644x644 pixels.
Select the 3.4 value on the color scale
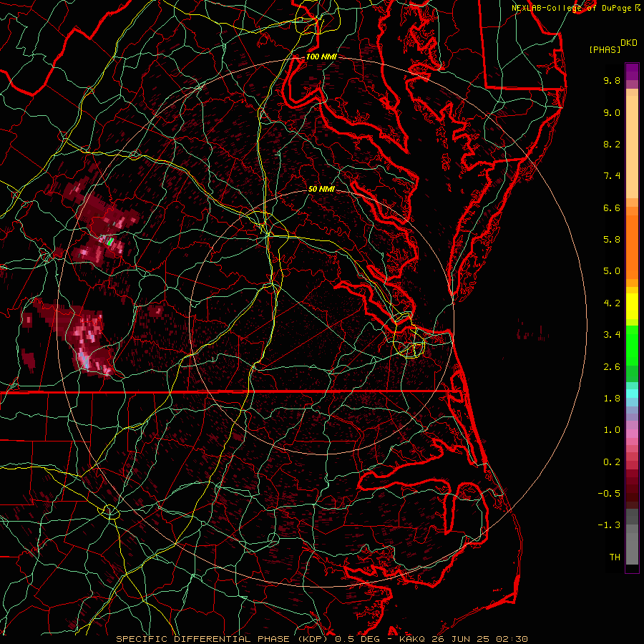point(612,335)
